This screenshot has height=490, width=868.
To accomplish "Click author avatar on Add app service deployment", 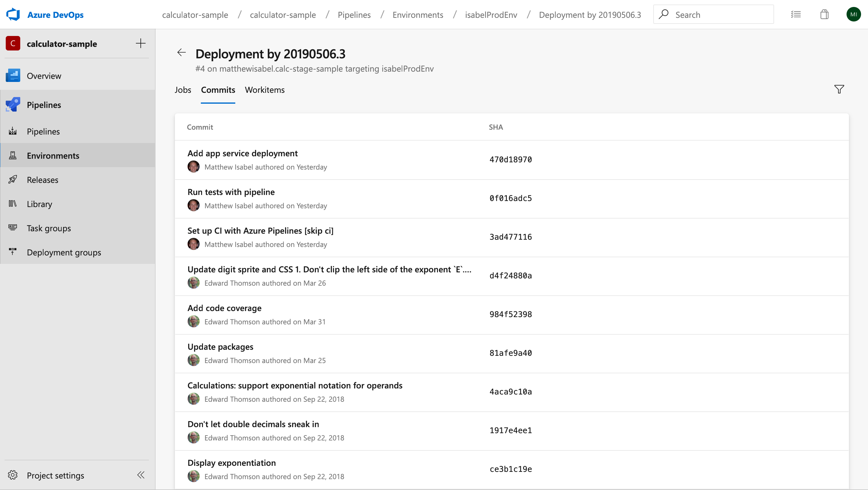I will (x=193, y=167).
